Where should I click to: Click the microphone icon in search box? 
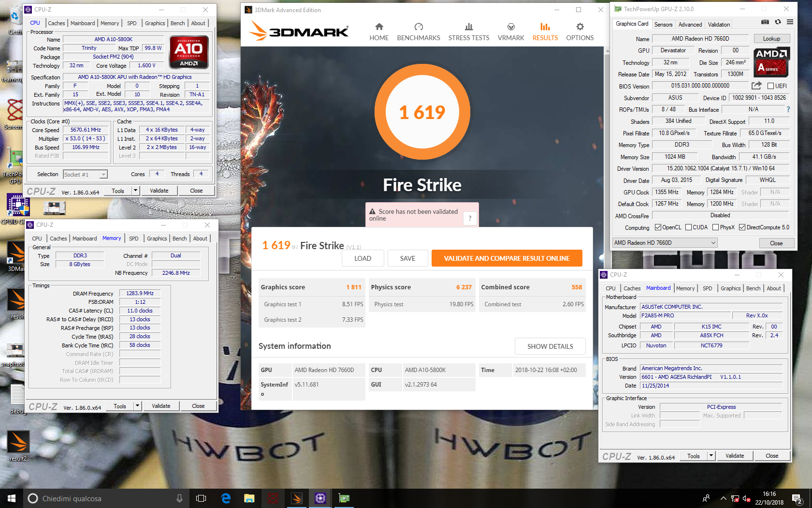(x=179, y=498)
